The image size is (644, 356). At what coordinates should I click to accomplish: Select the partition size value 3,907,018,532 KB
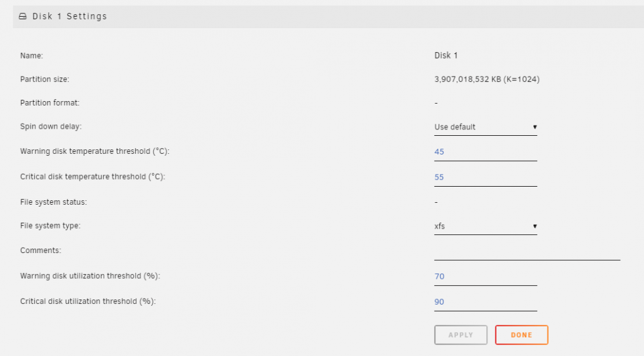click(x=487, y=79)
